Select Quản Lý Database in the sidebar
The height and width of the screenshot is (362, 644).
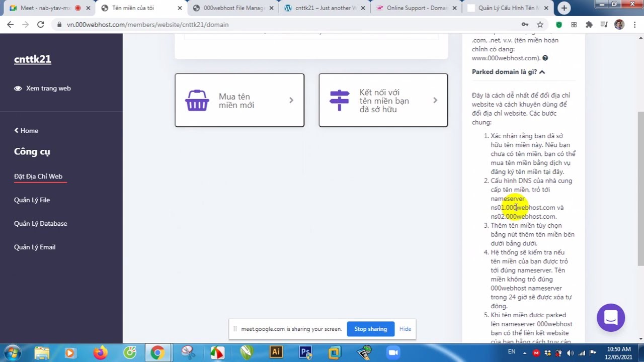(x=40, y=224)
